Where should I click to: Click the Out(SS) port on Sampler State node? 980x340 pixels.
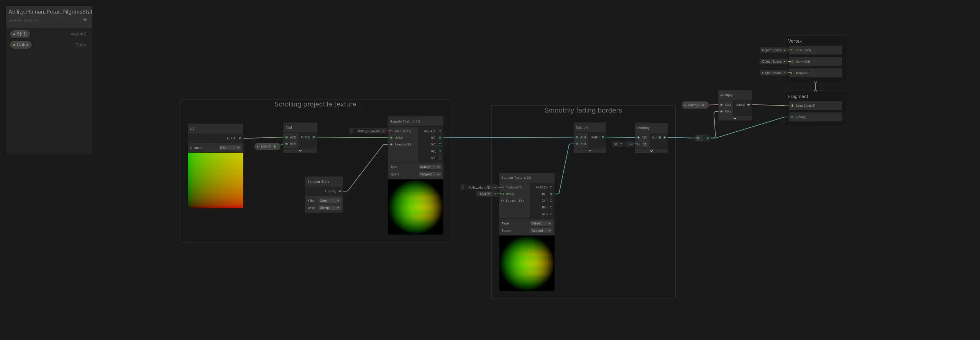click(340, 191)
